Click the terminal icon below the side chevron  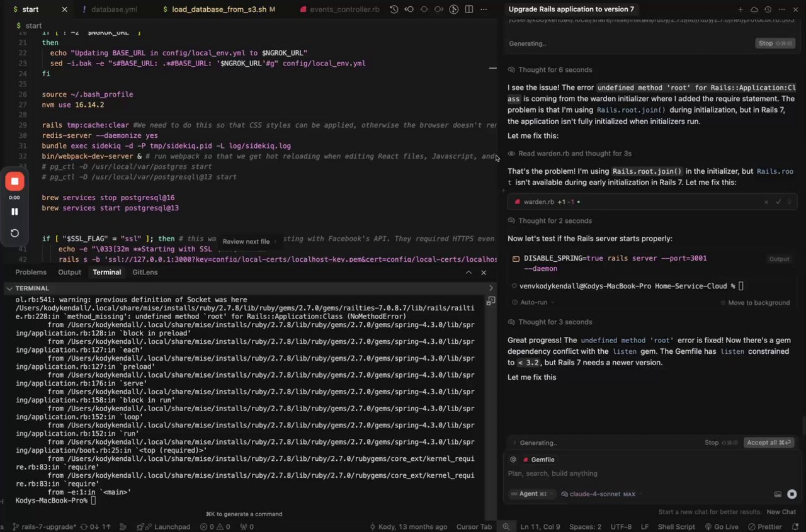click(491, 301)
